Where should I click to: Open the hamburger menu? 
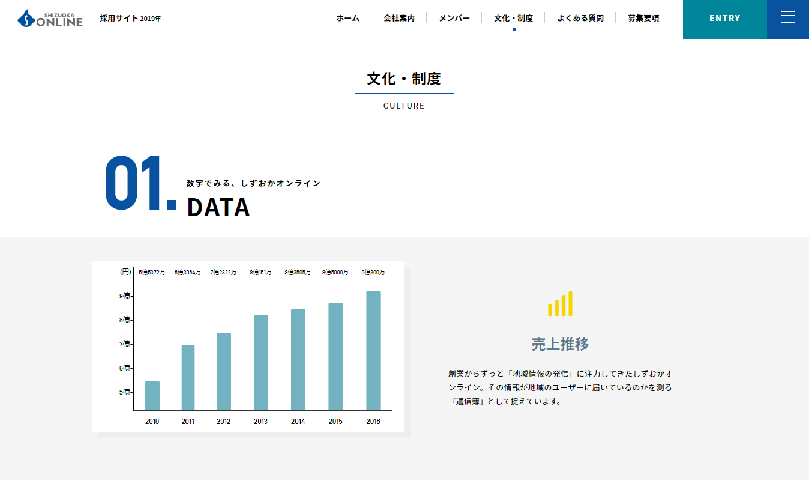point(788,19)
